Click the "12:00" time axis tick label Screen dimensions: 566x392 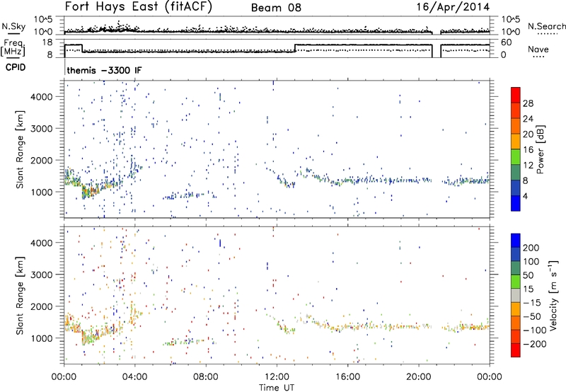(x=277, y=377)
